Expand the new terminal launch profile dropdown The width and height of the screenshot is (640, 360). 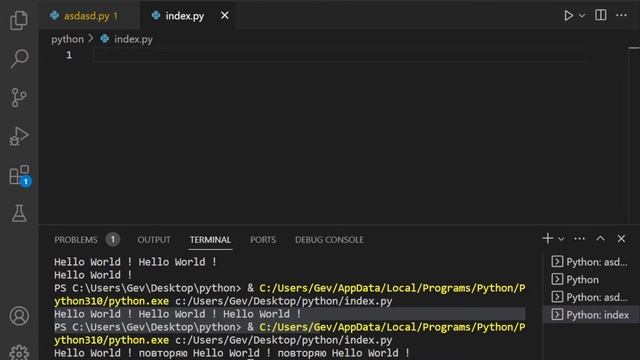pos(561,239)
